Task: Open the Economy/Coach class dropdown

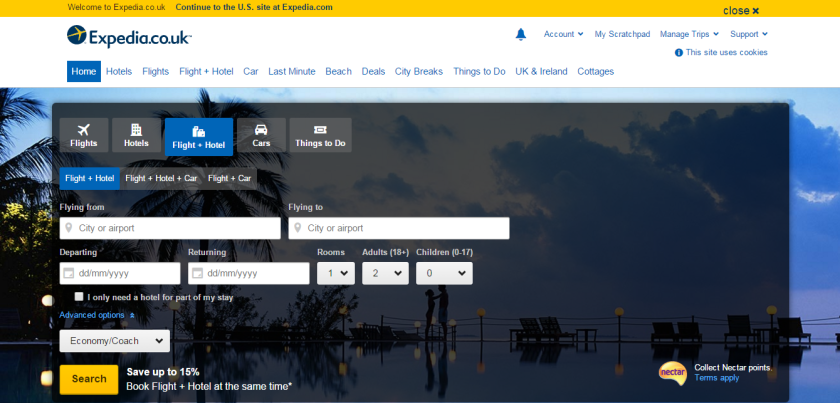Action: click(x=115, y=341)
